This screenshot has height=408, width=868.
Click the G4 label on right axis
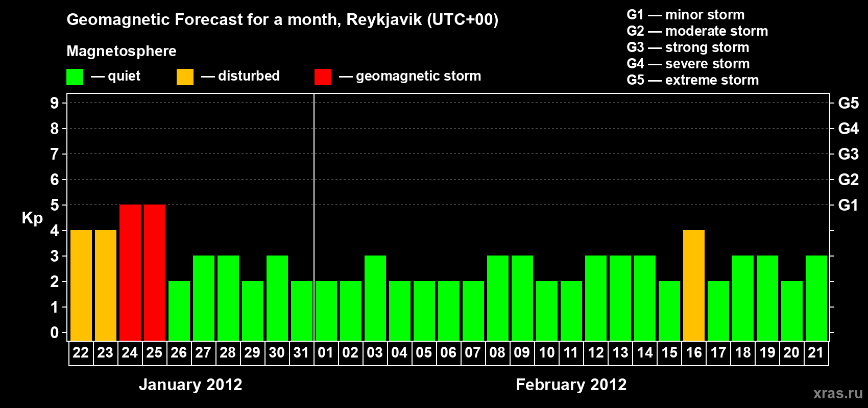tap(849, 129)
